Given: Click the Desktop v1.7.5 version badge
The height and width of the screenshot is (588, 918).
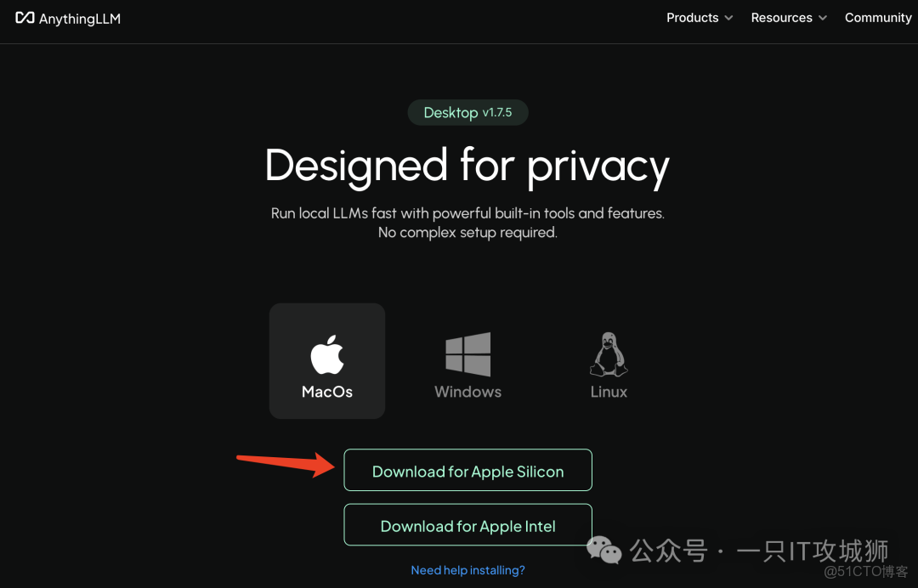Looking at the screenshot, I should pyautogui.click(x=467, y=113).
